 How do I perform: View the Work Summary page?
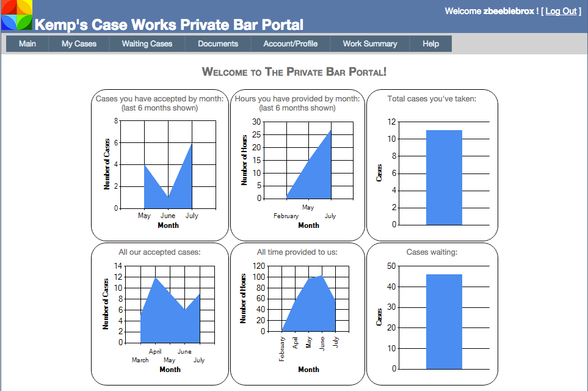pos(369,44)
